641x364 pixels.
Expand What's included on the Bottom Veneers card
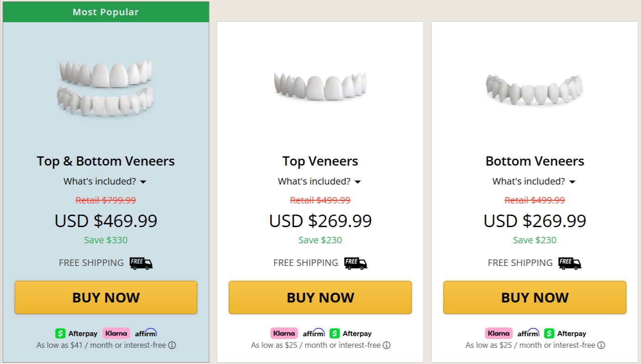[x=534, y=181]
